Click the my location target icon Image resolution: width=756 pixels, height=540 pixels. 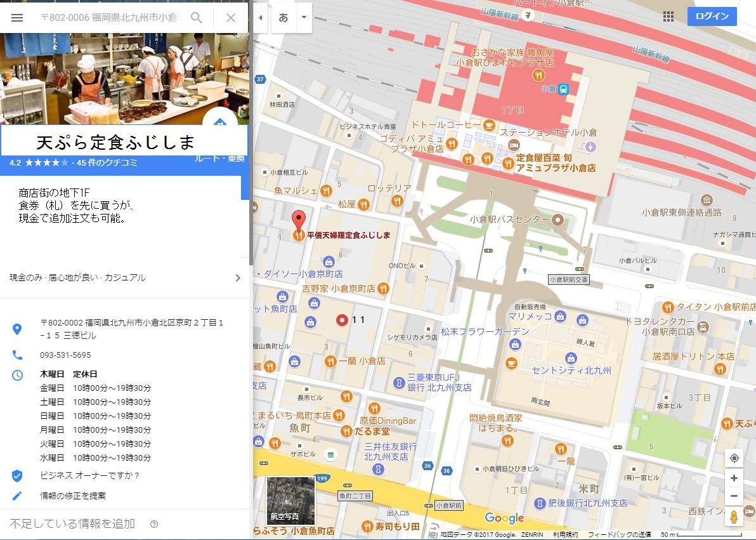(x=734, y=458)
